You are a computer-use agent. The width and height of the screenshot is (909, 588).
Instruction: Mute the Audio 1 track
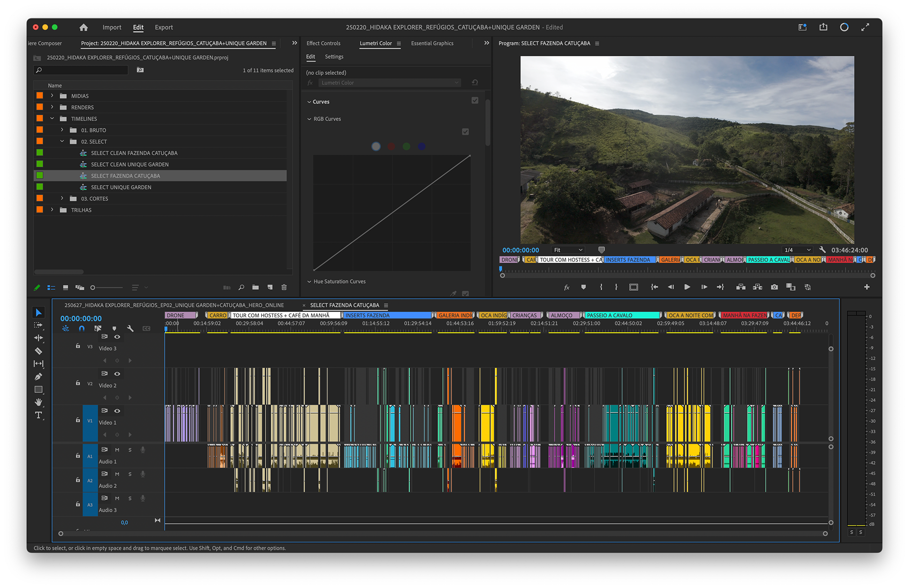[x=117, y=450]
